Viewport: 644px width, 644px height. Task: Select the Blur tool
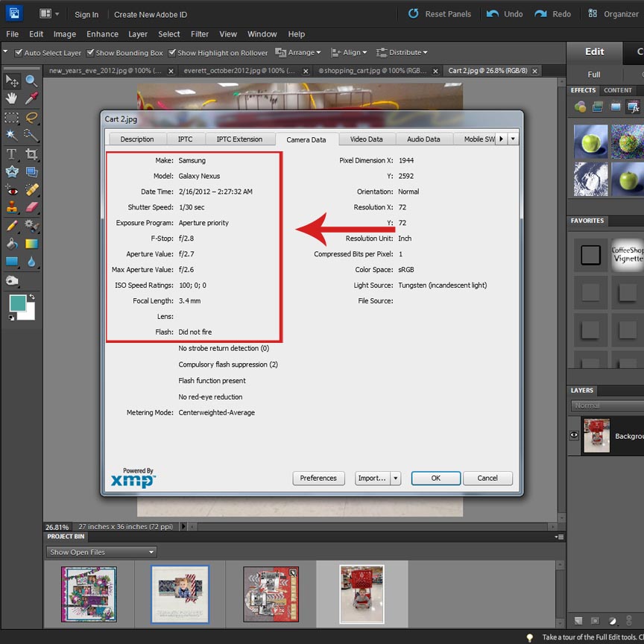31,262
